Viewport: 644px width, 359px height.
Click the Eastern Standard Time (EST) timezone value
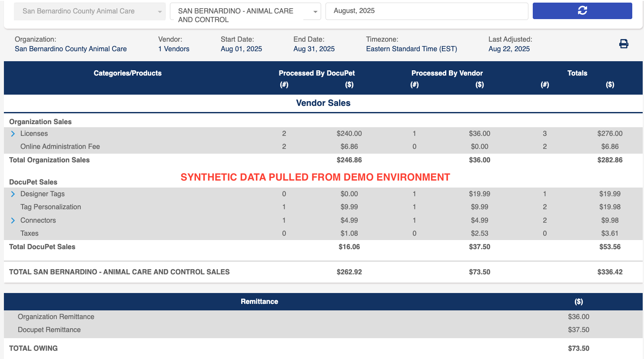(412, 49)
